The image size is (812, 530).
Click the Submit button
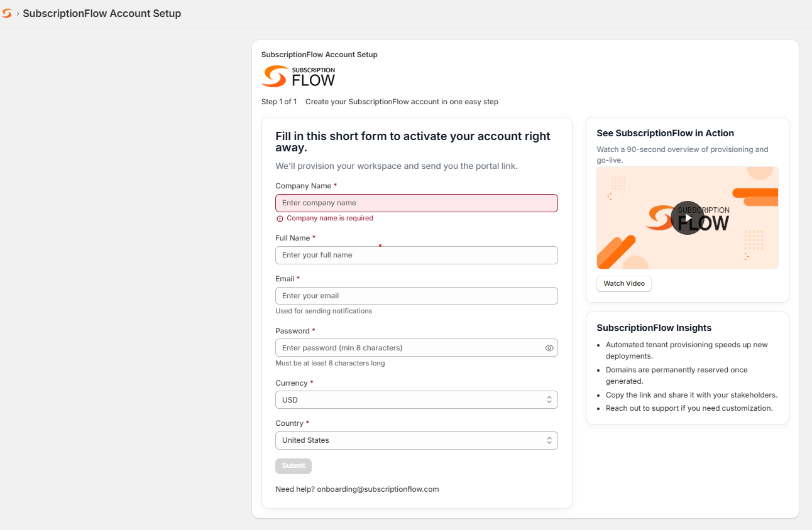294,466
